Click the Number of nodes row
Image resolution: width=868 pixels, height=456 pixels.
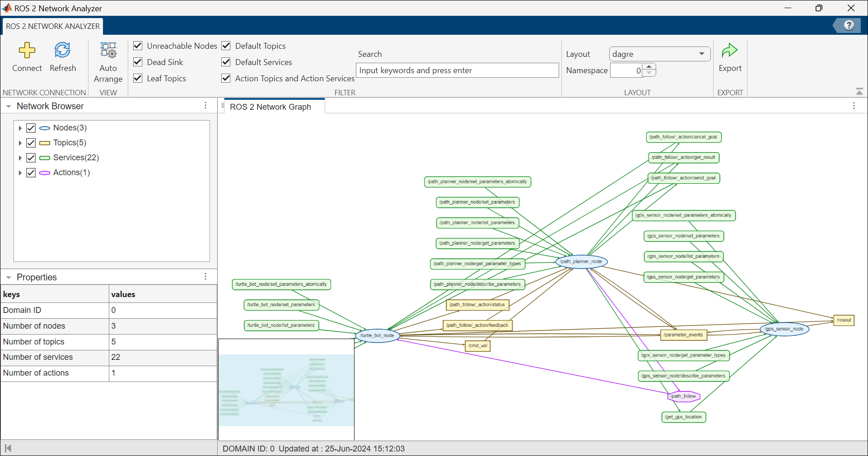click(109, 326)
